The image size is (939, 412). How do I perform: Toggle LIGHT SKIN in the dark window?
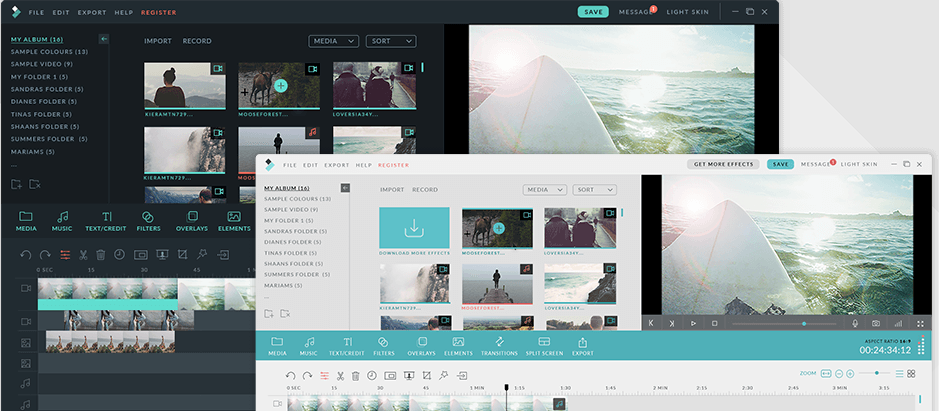pyautogui.click(x=687, y=12)
